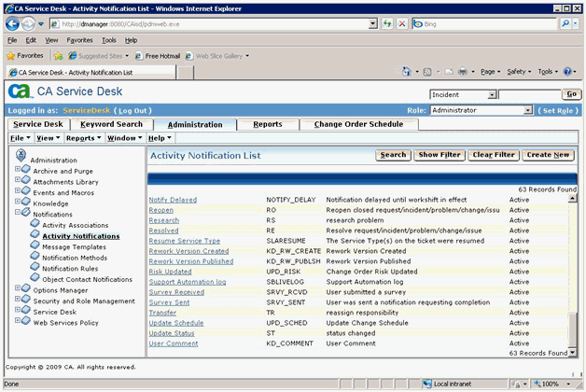Switch to the Keyword Search tab

tap(111, 124)
